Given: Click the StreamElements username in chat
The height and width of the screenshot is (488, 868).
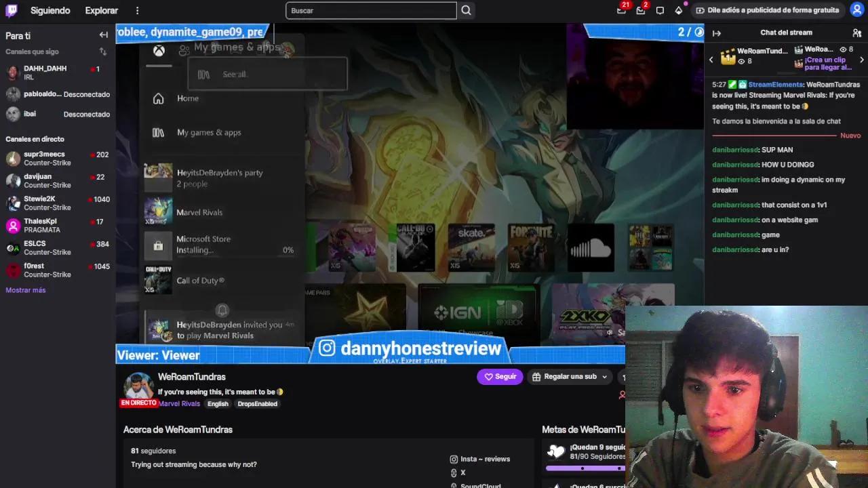Looking at the screenshot, I should coord(776,85).
